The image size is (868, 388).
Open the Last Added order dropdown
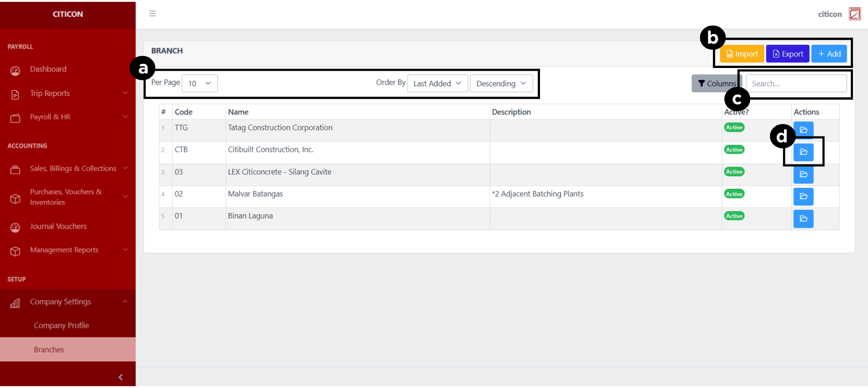coord(437,84)
